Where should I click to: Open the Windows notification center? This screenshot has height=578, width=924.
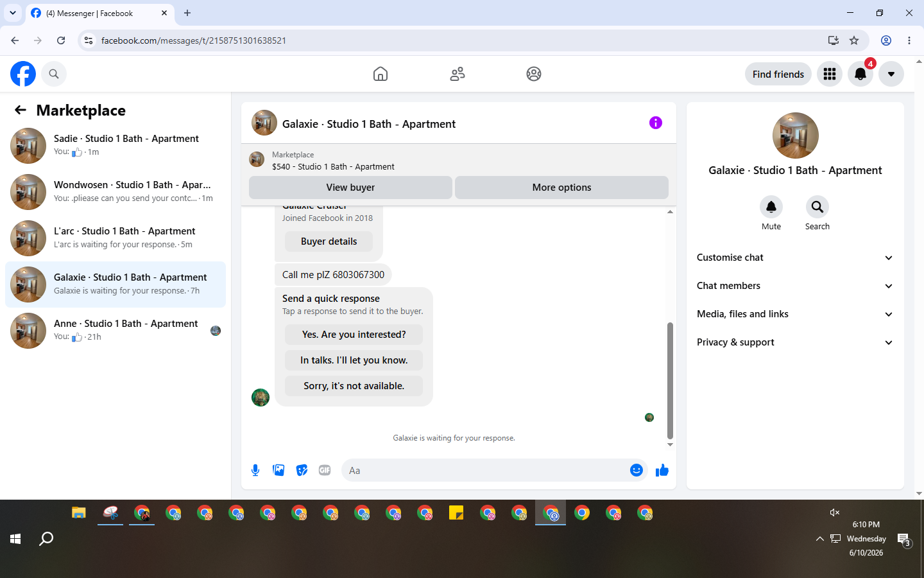[904, 539]
